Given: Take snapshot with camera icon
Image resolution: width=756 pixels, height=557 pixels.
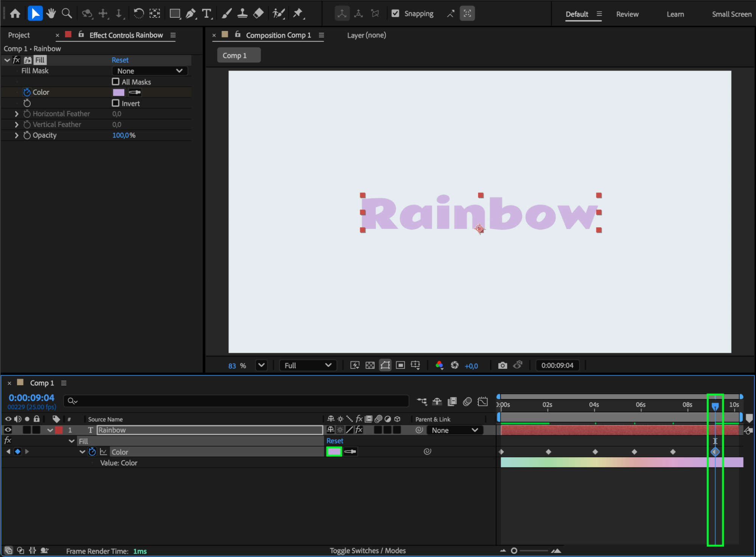Looking at the screenshot, I should [502, 365].
